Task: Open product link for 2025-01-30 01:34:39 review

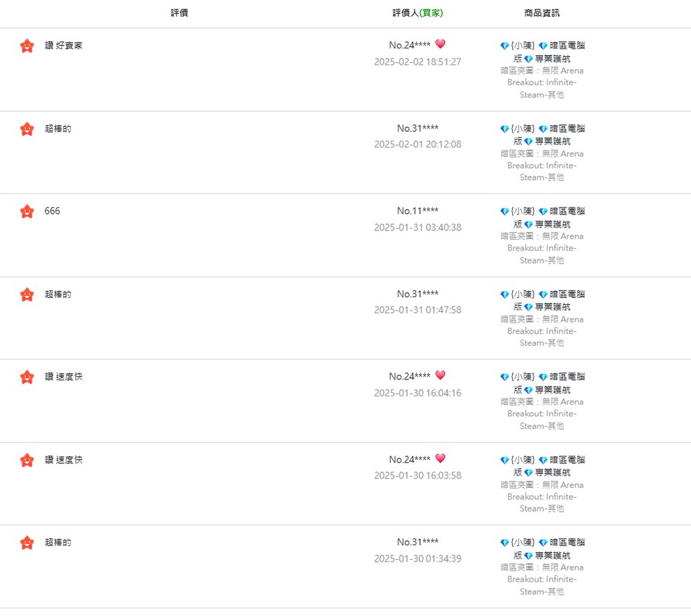Action: pyautogui.click(x=543, y=549)
